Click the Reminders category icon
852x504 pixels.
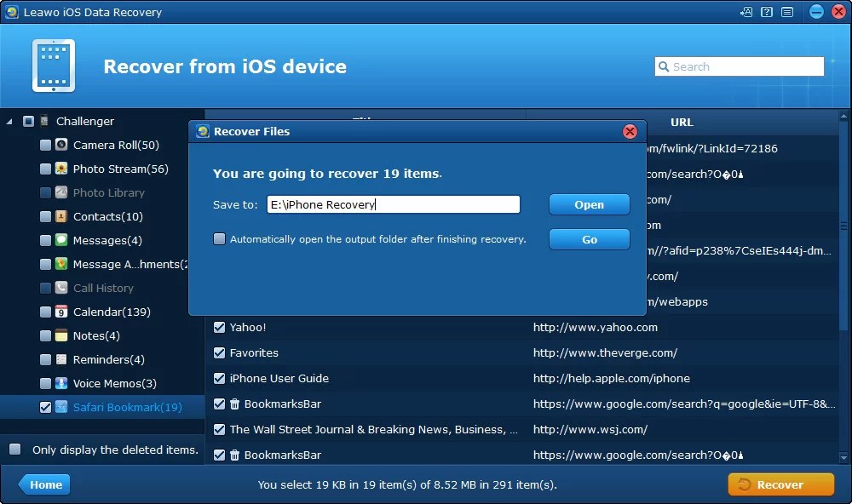(61, 359)
